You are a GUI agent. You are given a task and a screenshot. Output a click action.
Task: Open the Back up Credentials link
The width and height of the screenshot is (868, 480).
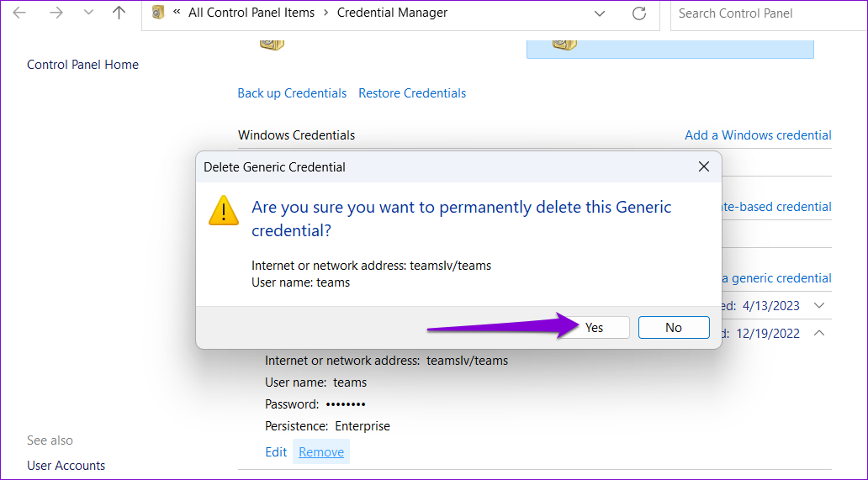point(292,93)
